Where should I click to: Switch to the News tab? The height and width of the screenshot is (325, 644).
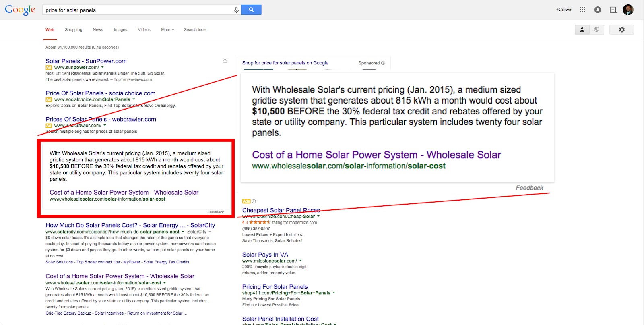point(98,30)
